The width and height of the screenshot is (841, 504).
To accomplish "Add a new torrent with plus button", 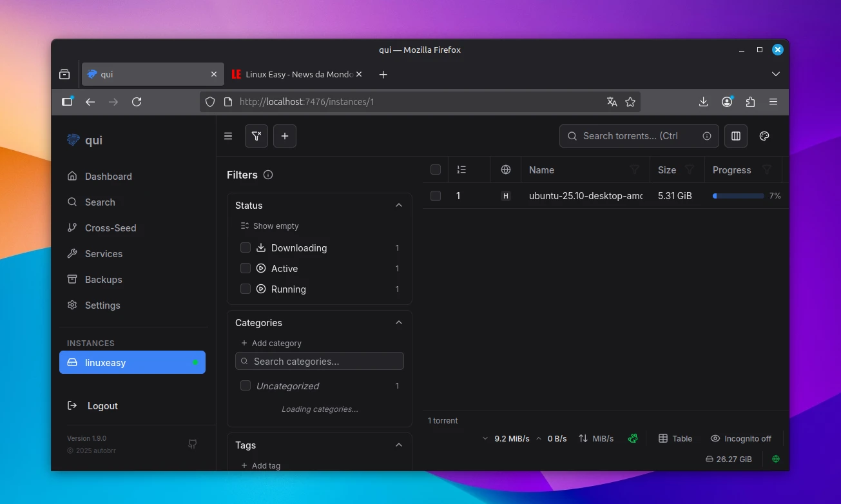I will tap(285, 136).
